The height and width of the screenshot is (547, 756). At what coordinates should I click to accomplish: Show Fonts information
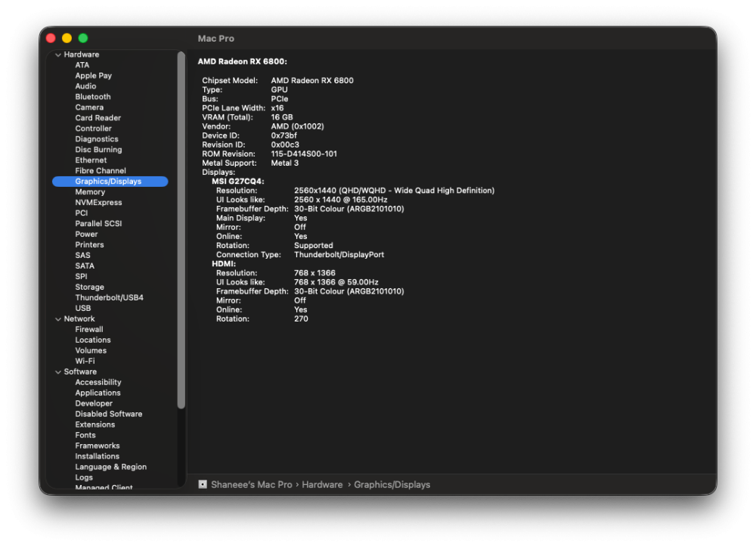(x=85, y=437)
